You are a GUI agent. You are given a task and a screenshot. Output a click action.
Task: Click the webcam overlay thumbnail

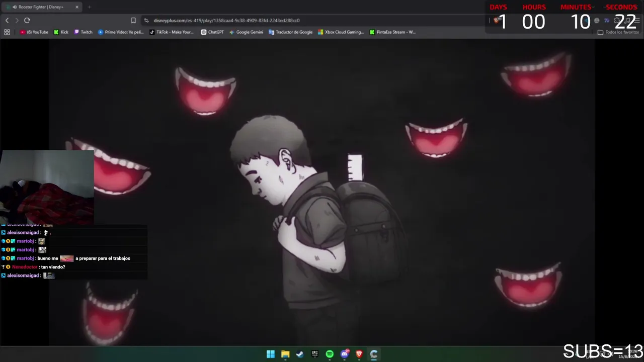[x=47, y=187]
